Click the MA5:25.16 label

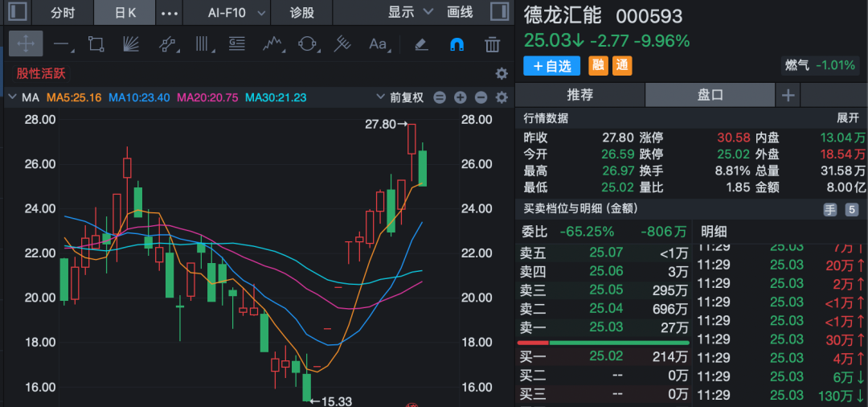click(74, 98)
